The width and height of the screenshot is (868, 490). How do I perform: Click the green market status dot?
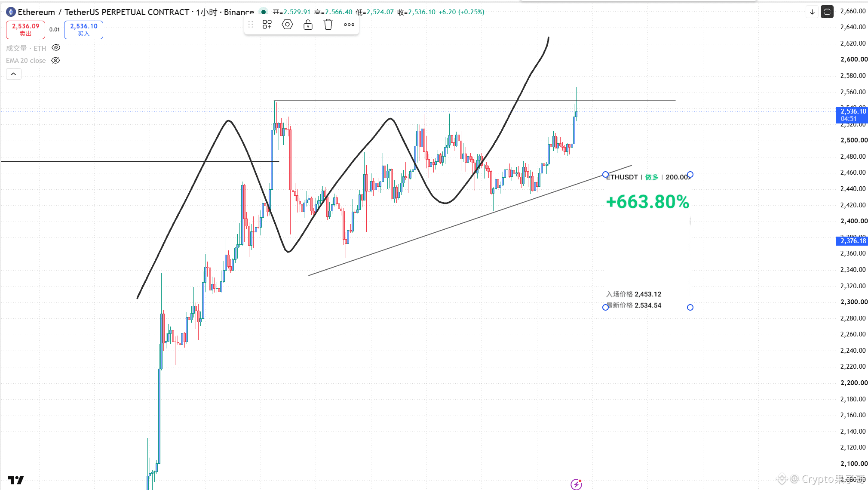tap(264, 12)
